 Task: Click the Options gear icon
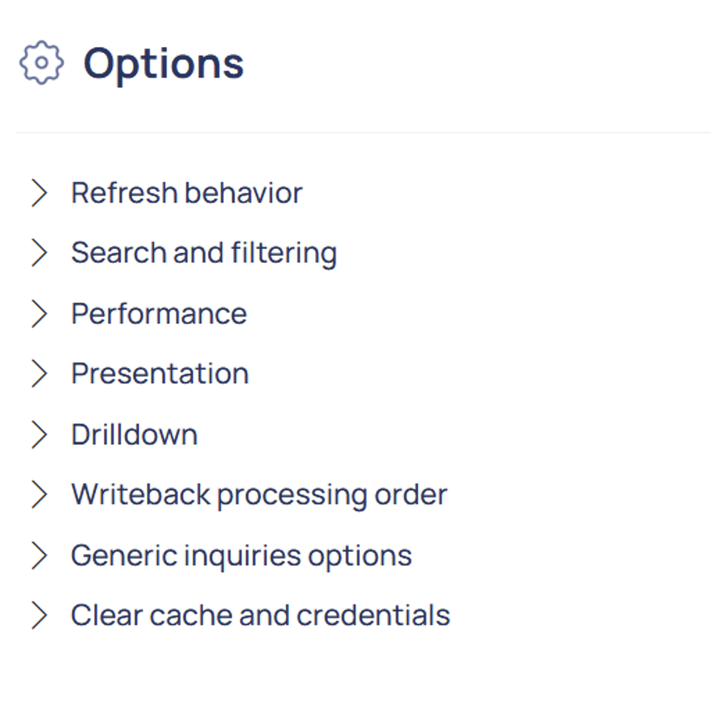pyautogui.click(x=42, y=63)
